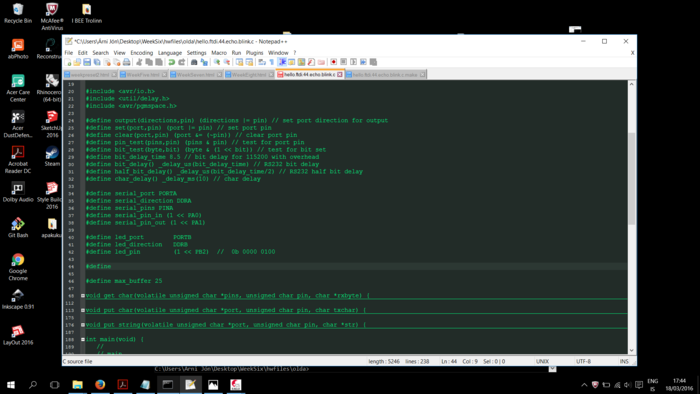700x394 pixels.
Task: Switch to the WeekSeven.html tab
Action: coord(196,75)
